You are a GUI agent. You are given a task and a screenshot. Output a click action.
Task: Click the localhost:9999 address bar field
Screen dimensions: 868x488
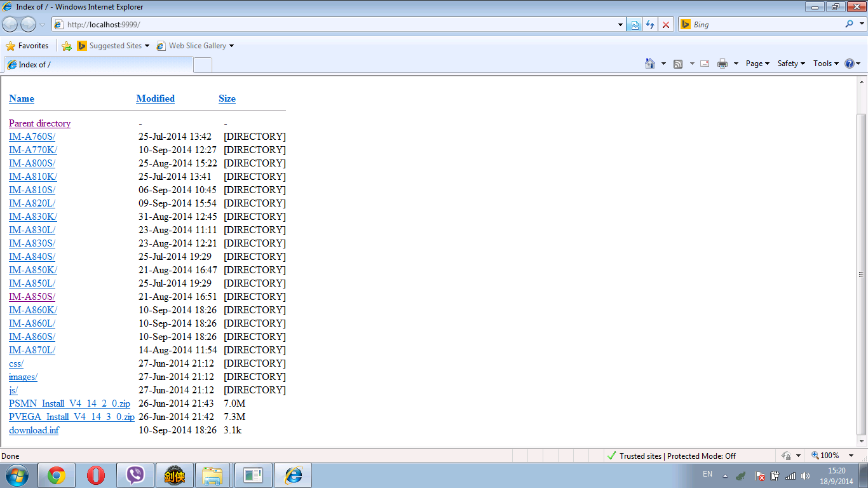[x=337, y=25]
